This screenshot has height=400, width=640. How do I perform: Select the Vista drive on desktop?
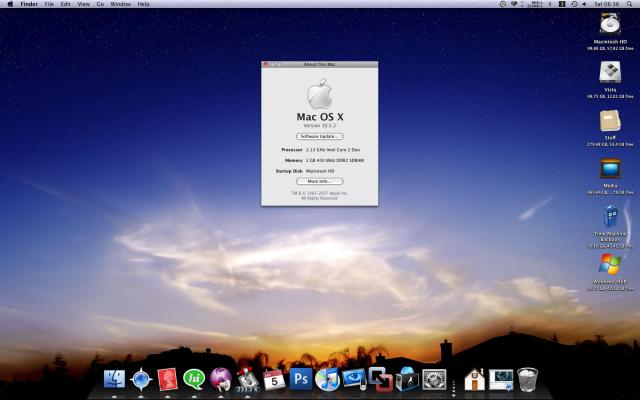click(x=610, y=72)
